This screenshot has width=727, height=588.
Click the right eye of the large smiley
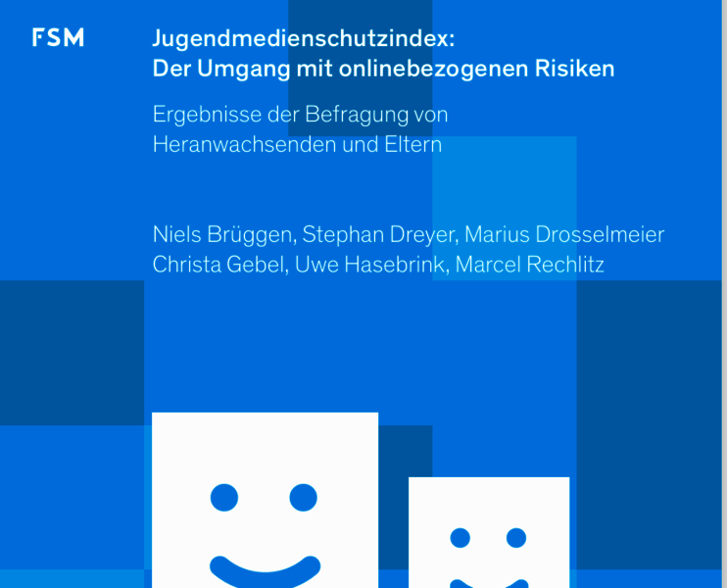[304, 498]
